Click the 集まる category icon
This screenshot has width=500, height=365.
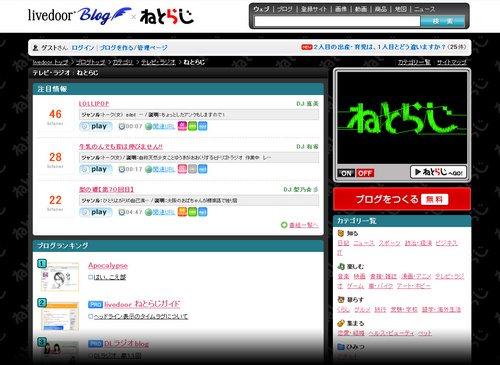coord(341,323)
